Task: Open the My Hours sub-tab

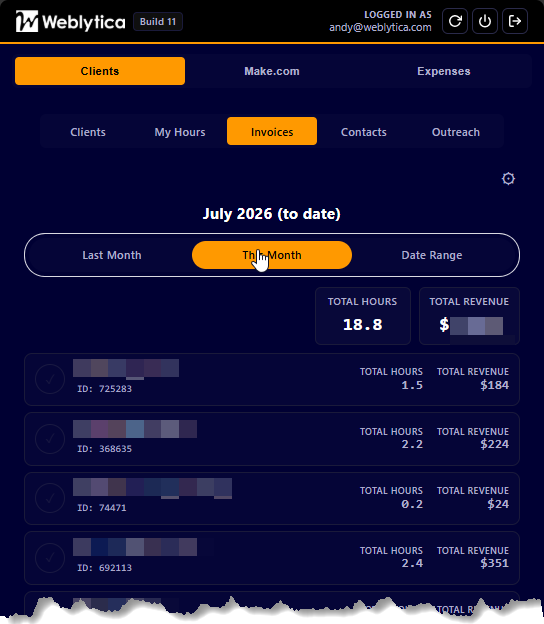Action: pos(180,132)
